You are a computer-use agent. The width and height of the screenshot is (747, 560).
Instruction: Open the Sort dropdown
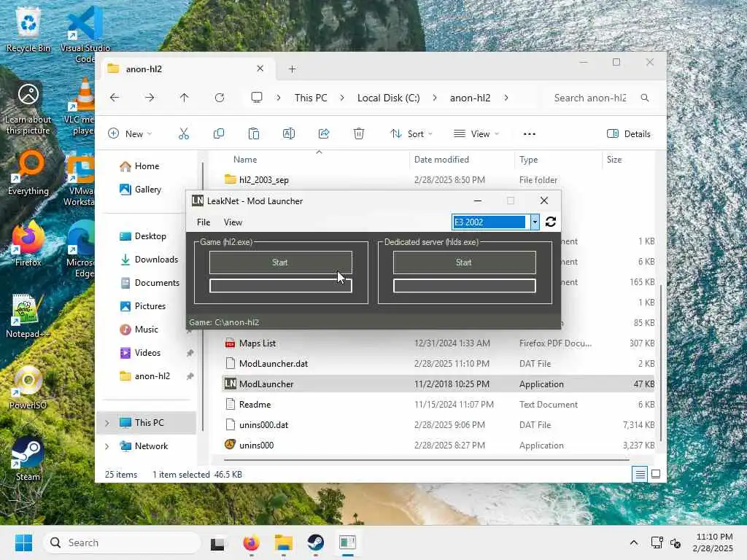411,134
